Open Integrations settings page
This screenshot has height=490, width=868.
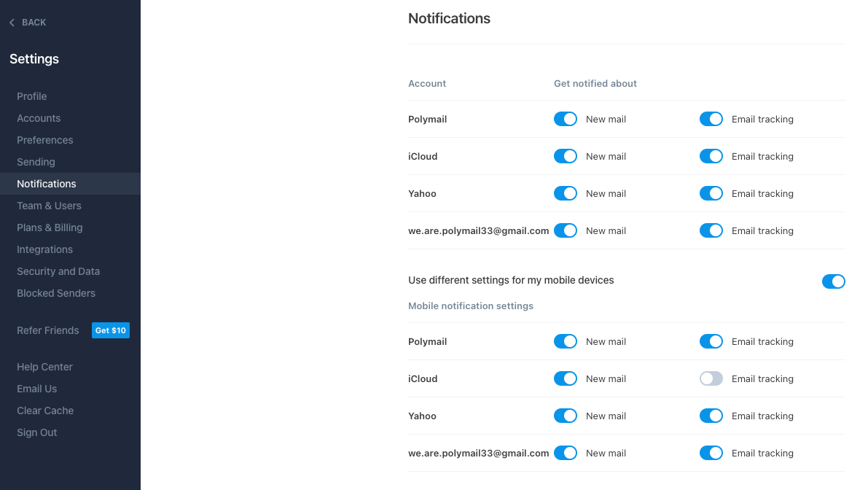[x=44, y=249]
